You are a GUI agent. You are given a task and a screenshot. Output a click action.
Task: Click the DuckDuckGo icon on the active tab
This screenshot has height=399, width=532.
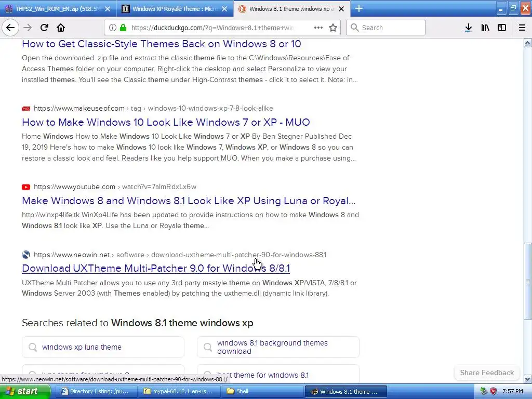pos(242,9)
